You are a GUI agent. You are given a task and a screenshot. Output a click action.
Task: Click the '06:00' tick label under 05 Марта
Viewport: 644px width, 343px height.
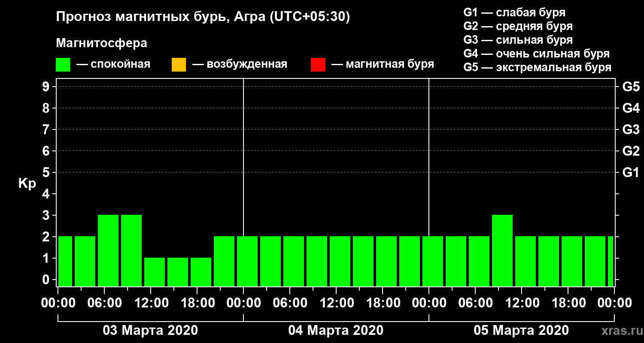point(475,303)
